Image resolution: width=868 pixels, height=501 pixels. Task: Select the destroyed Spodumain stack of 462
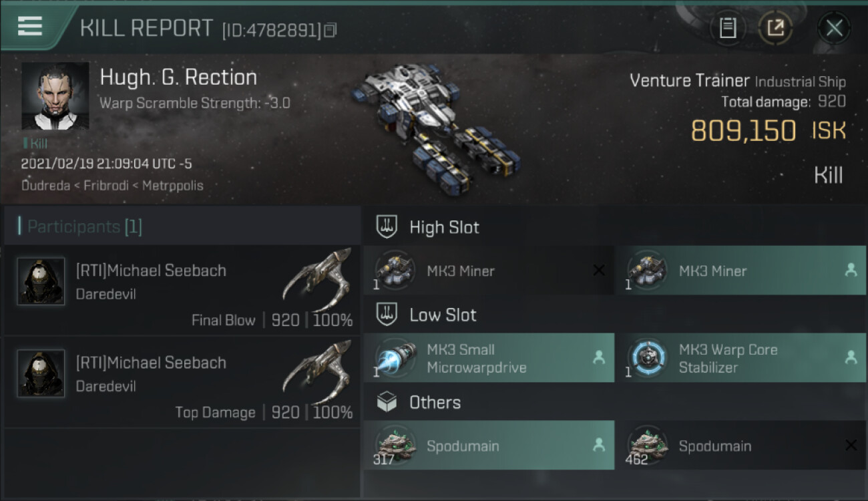(740, 446)
